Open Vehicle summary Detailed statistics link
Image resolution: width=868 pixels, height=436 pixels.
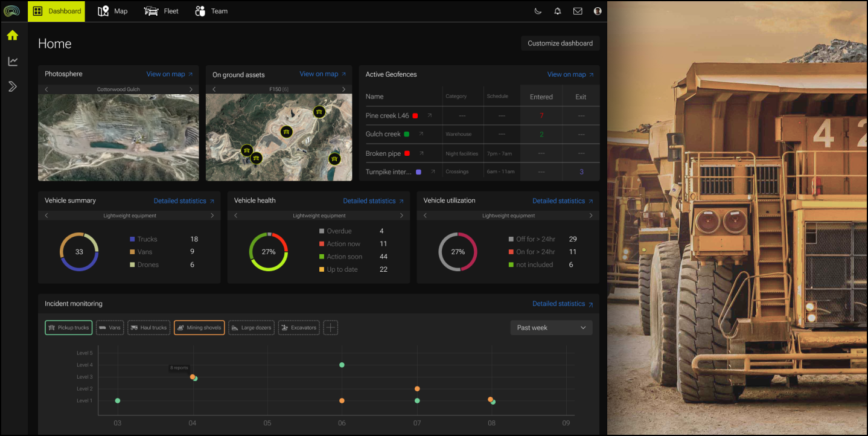click(183, 201)
